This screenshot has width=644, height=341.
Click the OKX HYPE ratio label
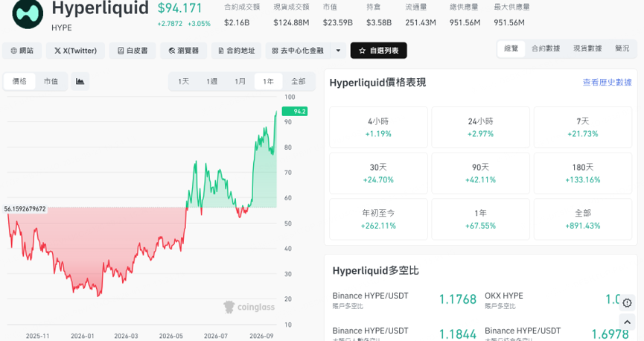click(x=504, y=296)
